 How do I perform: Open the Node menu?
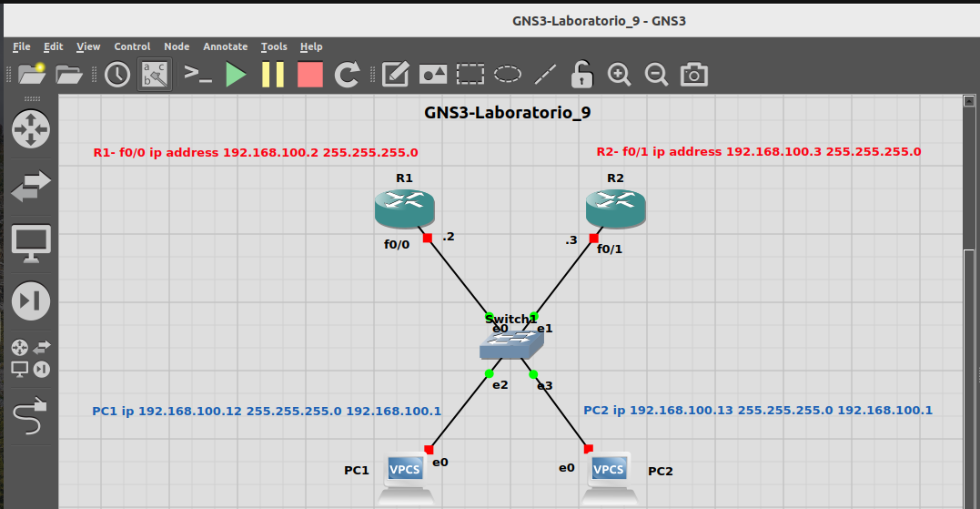click(177, 46)
